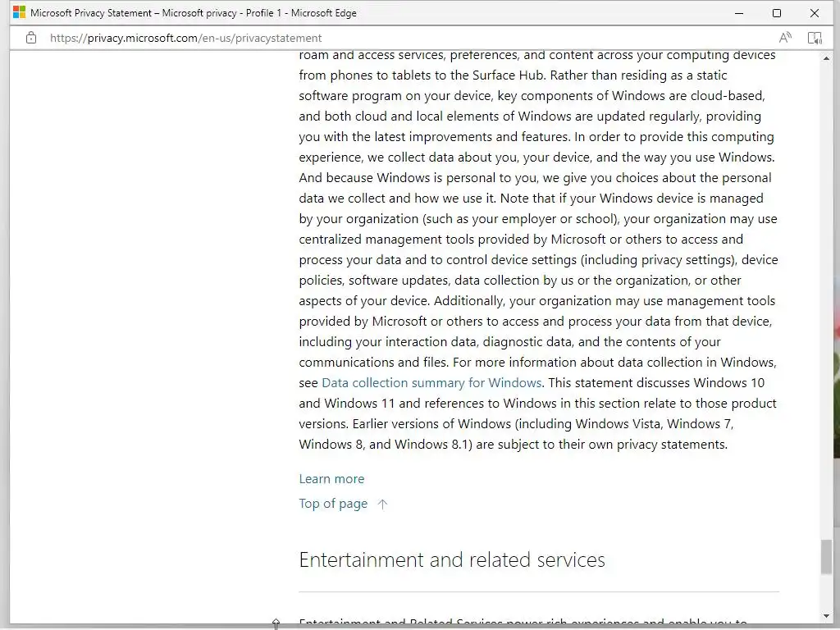Follow the Top of page link
Image resolution: width=840 pixels, height=630 pixels.
[333, 504]
